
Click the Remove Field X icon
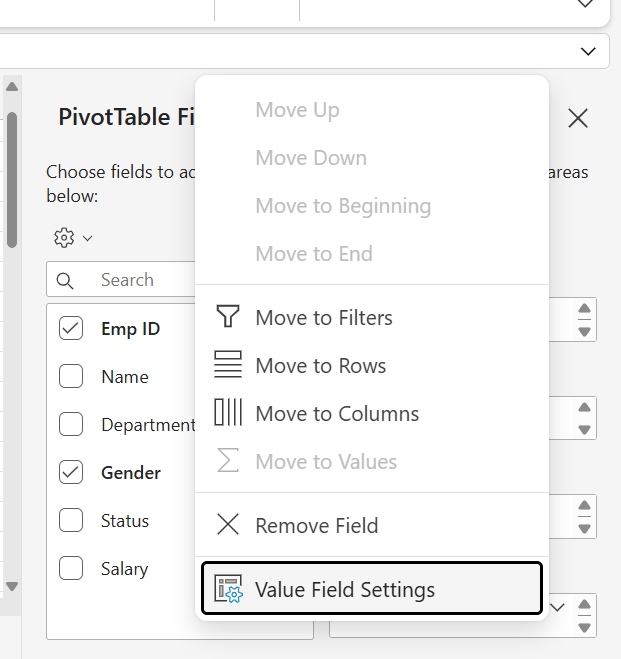click(228, 526)
